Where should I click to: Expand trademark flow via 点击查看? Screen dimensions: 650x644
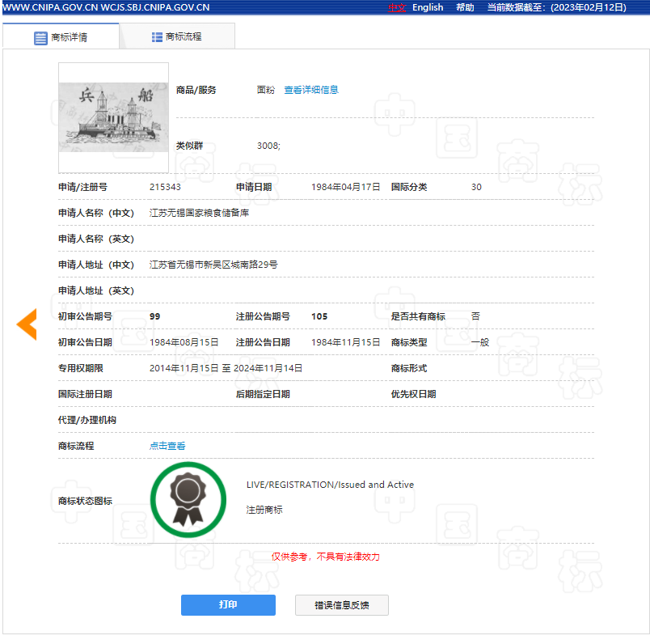(167, 445)
